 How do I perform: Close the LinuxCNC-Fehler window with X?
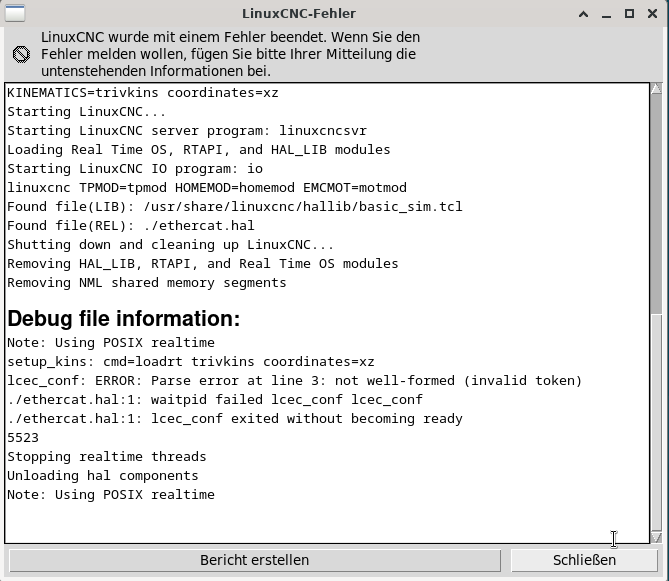(x=652, y=14)
